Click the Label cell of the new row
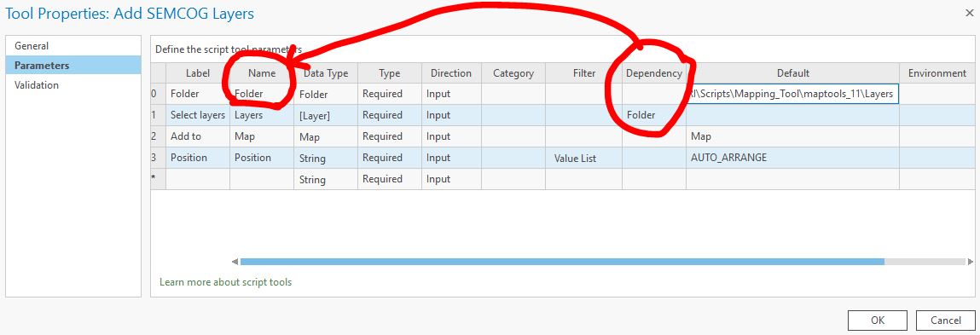This screenshot has height=335, width=980. click(x=198, y=179)
